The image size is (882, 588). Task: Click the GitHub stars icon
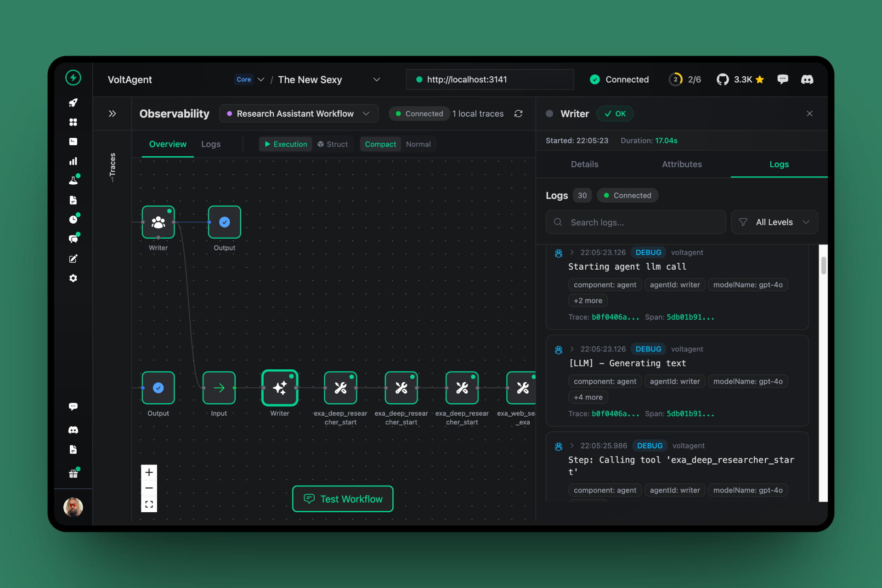click(723, 79)
